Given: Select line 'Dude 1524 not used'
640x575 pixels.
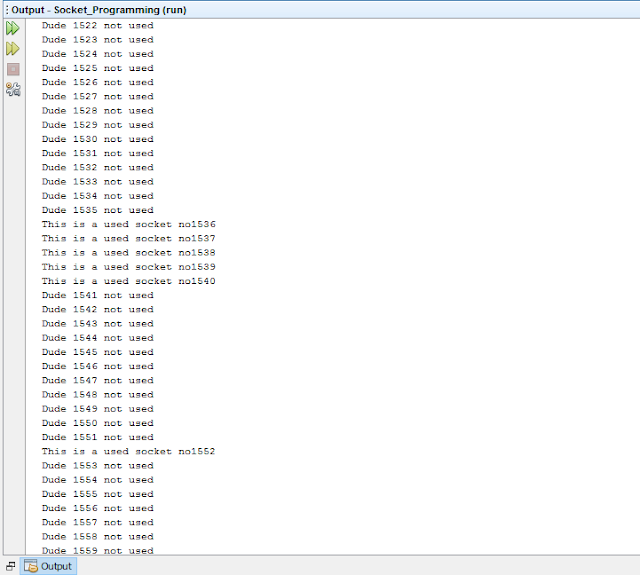Looking at the screenshot, I should coord(98,54).
